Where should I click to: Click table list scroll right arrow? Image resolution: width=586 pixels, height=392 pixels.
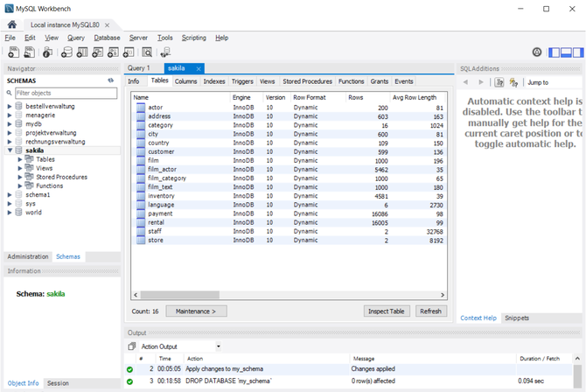443,295
